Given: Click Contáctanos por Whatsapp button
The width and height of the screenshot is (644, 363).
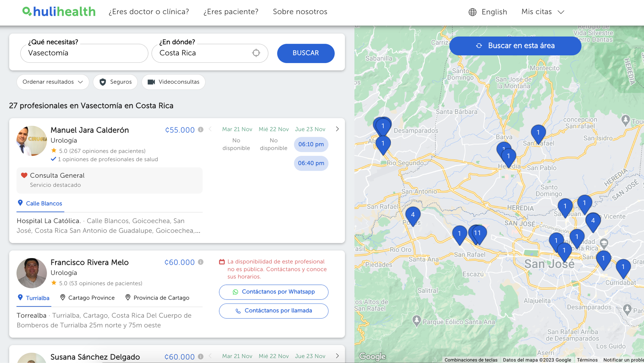Looking at the screenshot, I should [x=274, y=292].
